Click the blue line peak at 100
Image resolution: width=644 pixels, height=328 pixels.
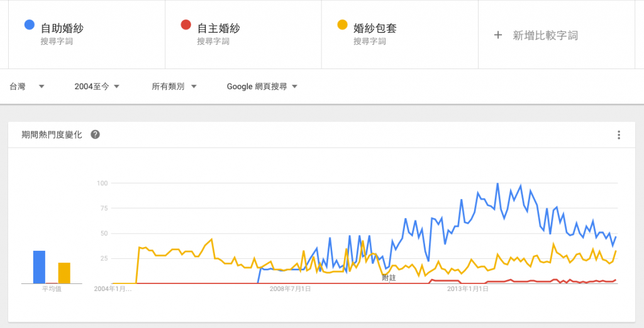[497, 183]
